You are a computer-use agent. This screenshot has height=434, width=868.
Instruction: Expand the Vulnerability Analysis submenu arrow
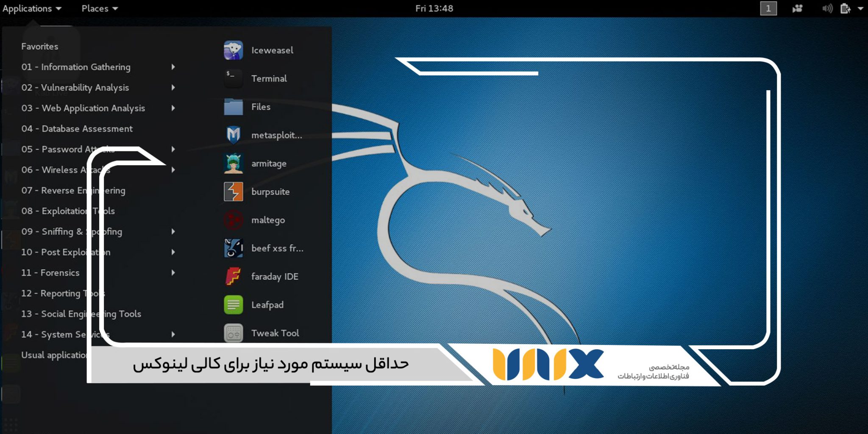pyautogui.click(x=173, y=88)
